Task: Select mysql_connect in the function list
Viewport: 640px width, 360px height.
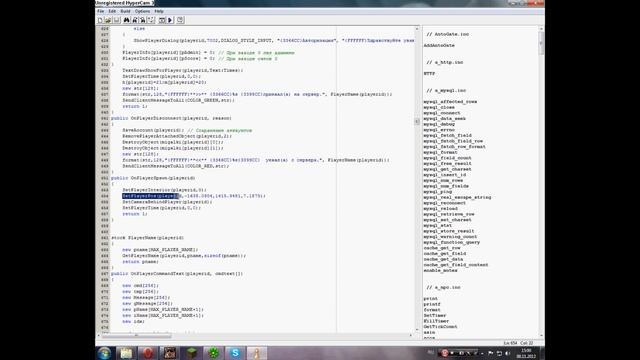Action: click(442, 113)
